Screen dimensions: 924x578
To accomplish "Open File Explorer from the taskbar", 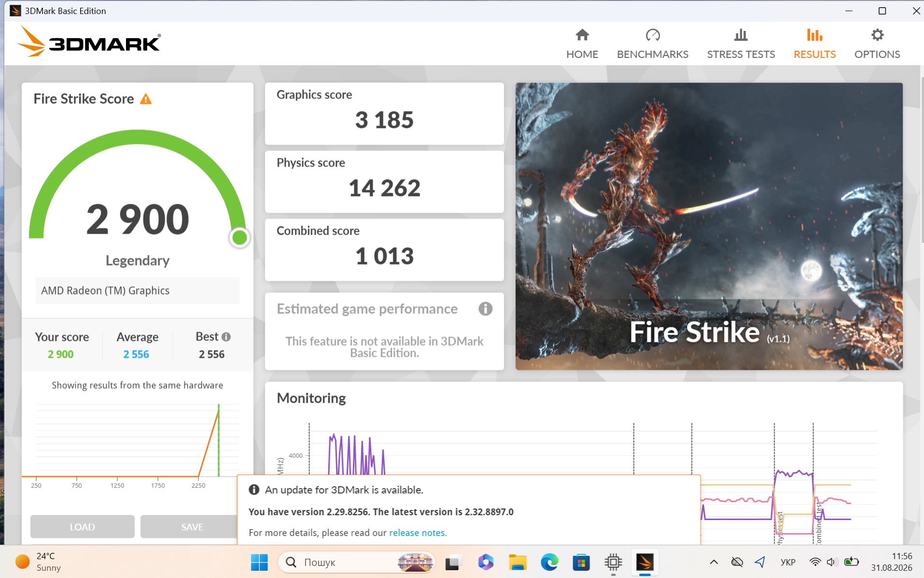I will pos(518,562).
